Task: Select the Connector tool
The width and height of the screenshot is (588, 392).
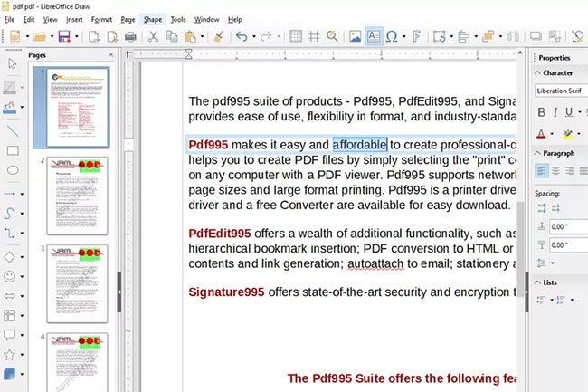Action: click(x=10, y=233)
